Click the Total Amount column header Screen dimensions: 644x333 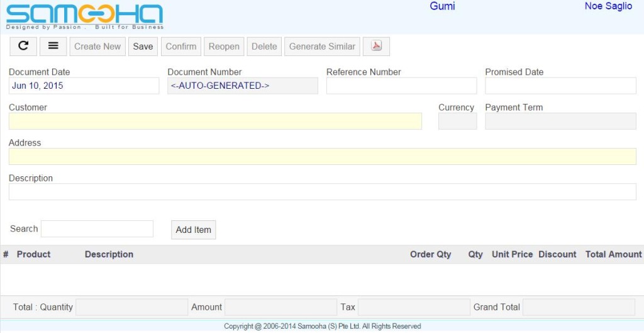coord(614,254)
